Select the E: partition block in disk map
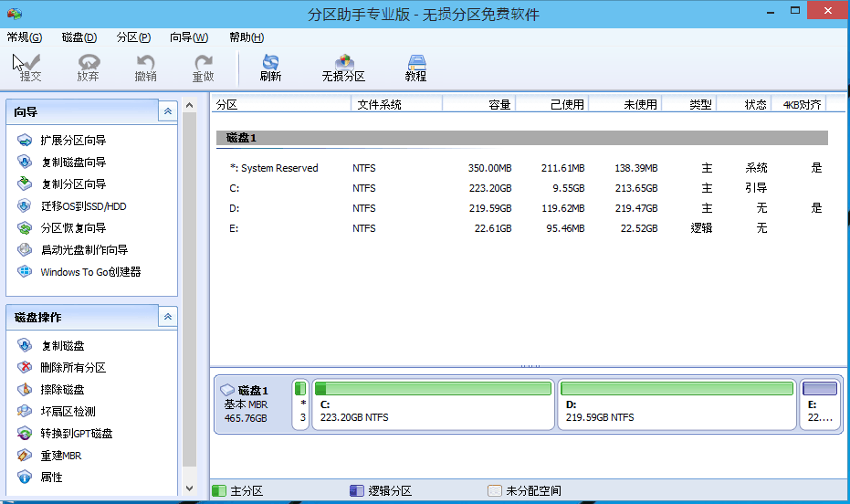 (x=820, y=404)
